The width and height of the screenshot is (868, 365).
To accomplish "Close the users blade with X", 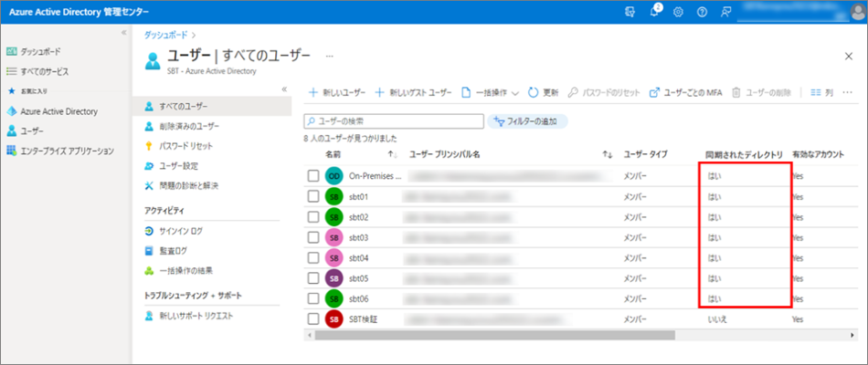I will click(849, 56).
